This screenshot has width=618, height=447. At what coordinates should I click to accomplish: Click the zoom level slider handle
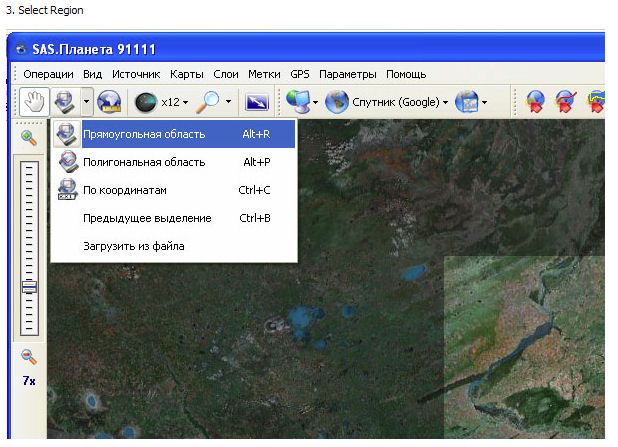(29, 287)
